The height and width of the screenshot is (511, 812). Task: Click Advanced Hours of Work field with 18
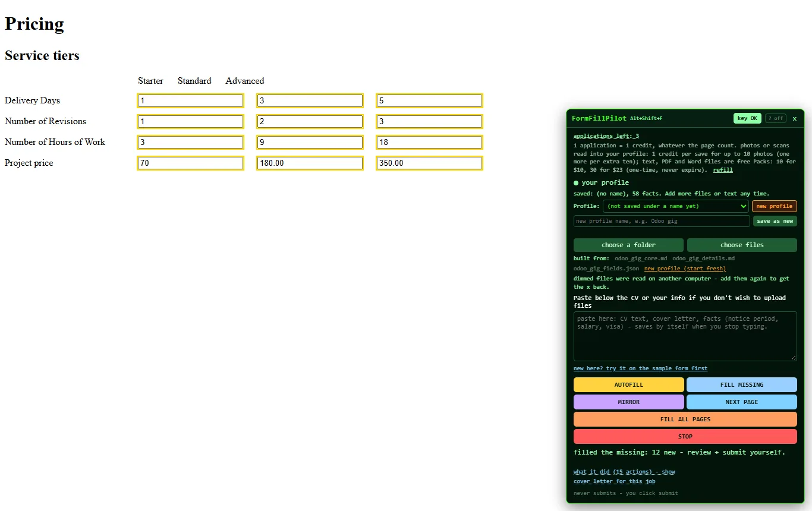tap(429, 143)
